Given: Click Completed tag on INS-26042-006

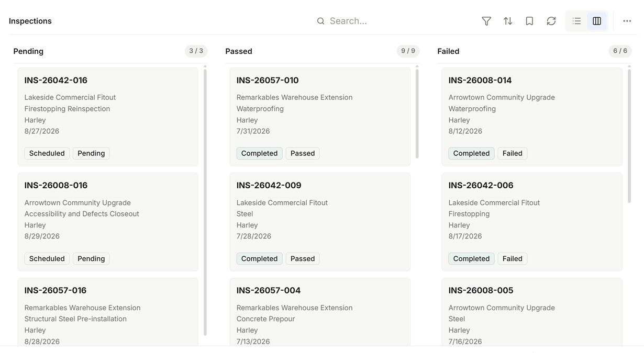Looking at the screenshot, I should (x=472, y=258).
